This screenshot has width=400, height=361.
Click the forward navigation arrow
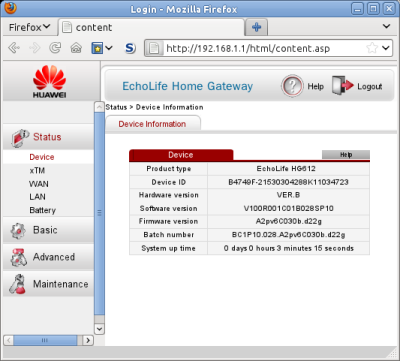tap(35, 48)
